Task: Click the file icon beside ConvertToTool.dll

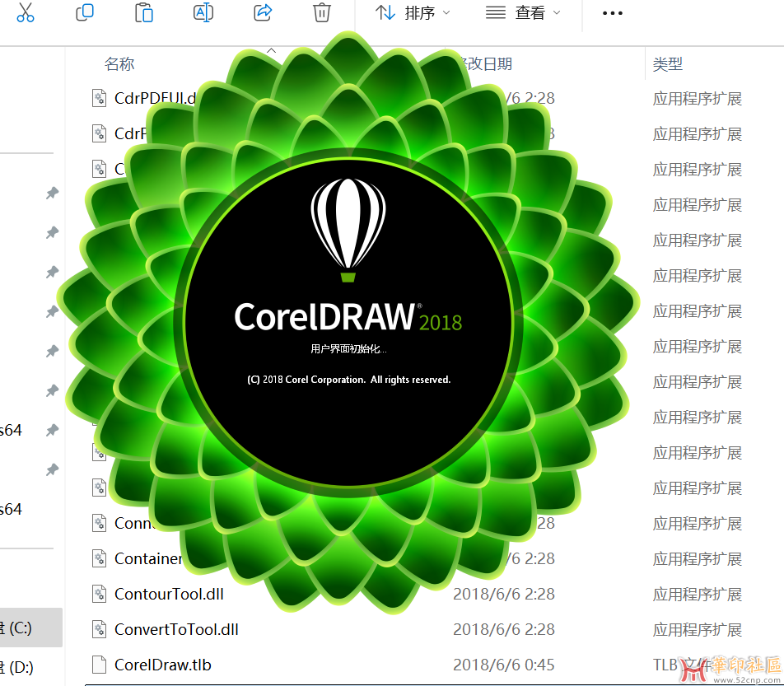Action: pyautogui.click(x=100, y=629)
